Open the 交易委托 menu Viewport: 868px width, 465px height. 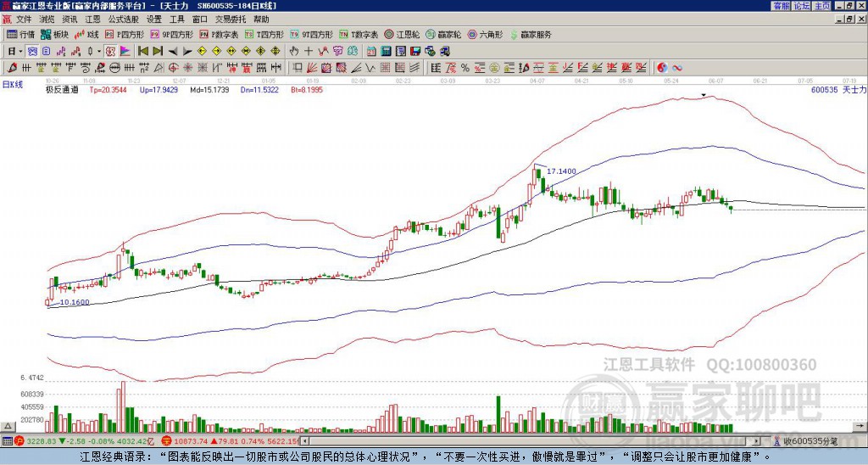(231, 20)
